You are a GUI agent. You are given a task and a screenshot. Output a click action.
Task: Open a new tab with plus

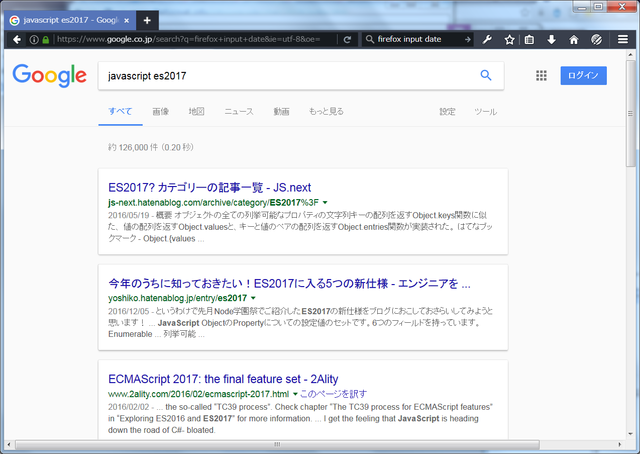pos(147,20)
